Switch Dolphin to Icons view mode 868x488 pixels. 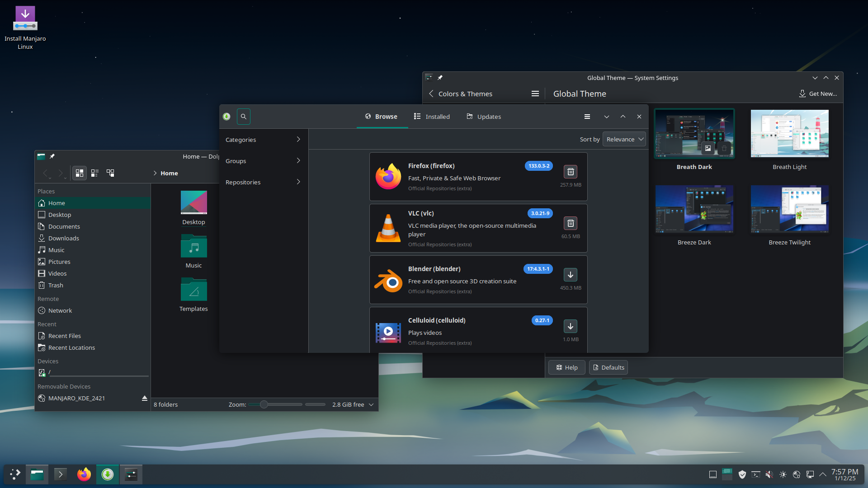click(80, 173)
